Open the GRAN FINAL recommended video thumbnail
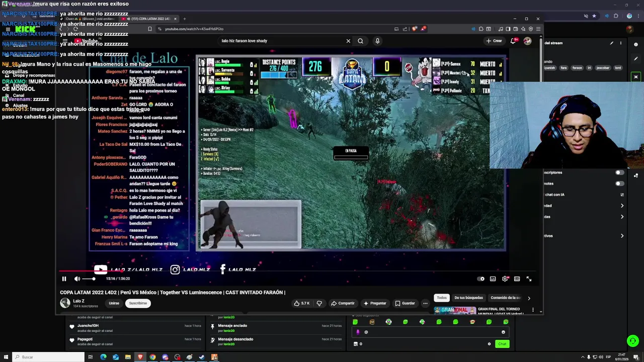The height and width of the screenshot is (362, 644). (x=455, y=310)
